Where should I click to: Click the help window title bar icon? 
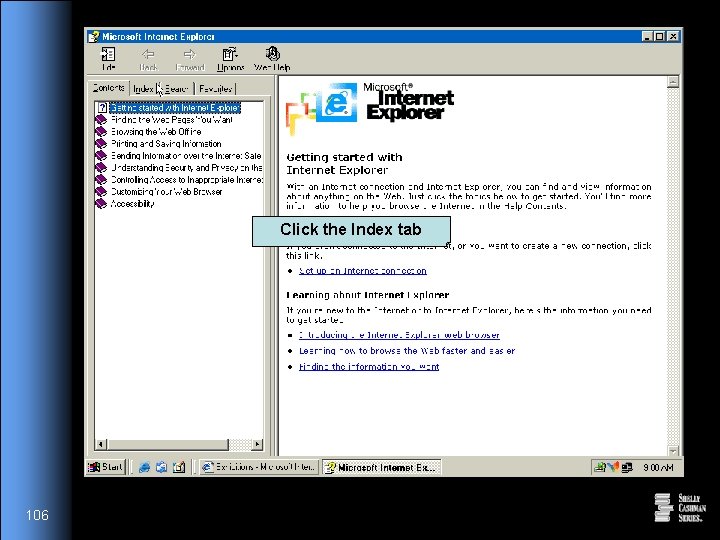[94, 36]
